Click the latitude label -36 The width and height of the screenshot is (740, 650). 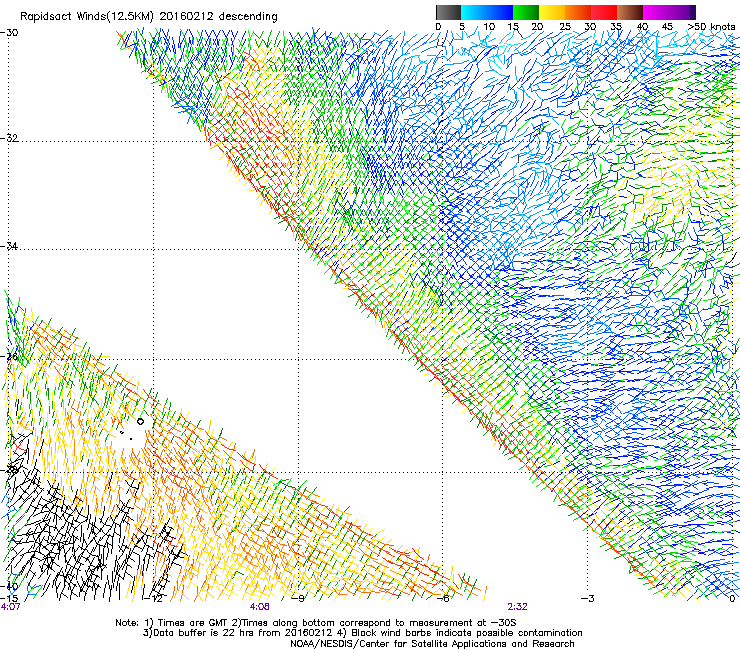click(x=9, y=356)
